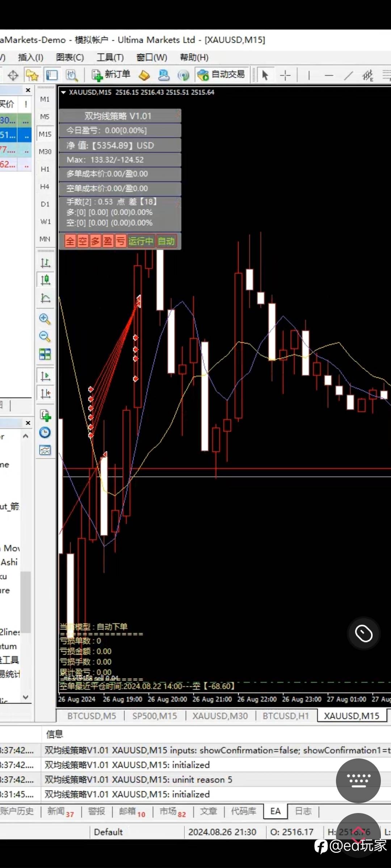This screenshot has height=868, width=391.
Task: Click the red 亏 button on EA panel
Action: coord(120,241)
